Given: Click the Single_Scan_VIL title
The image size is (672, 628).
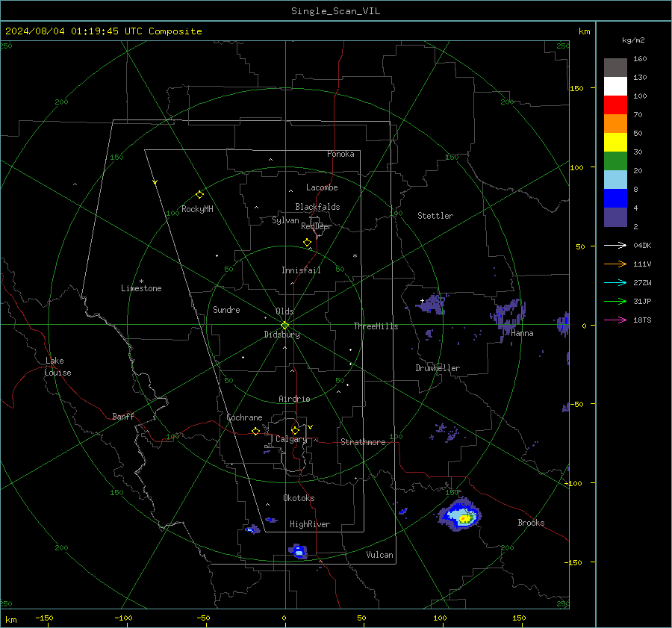Looking at the screenshot, I should coord(335,11).
